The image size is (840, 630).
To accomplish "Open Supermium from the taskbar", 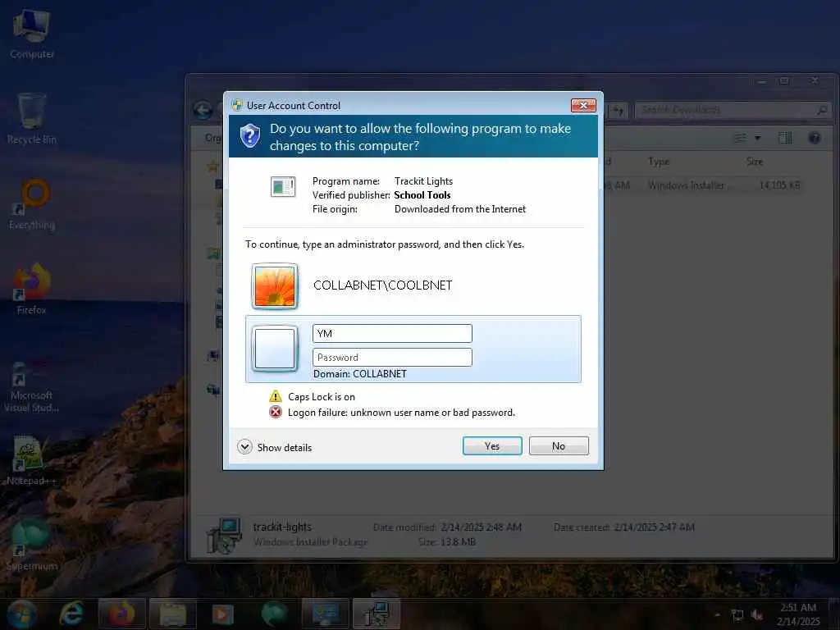I will coord(274,614).
